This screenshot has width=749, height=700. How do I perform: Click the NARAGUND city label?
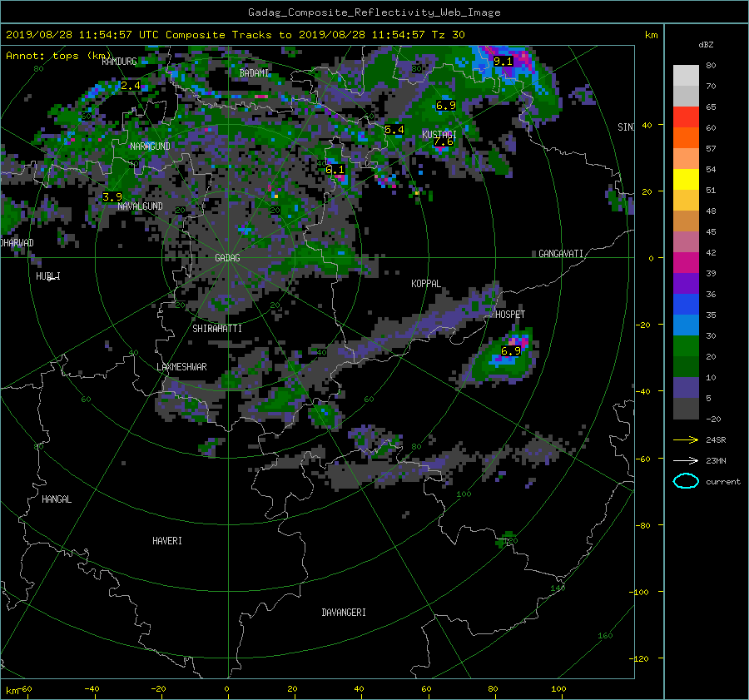tap(150, 146)
